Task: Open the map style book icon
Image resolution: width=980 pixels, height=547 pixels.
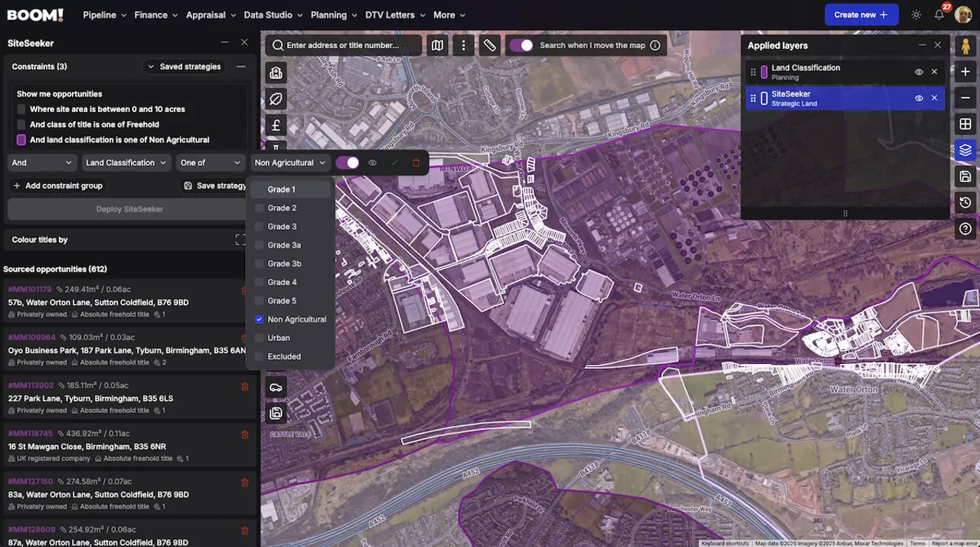Action: pyautogui.click(x=437, y=45)
